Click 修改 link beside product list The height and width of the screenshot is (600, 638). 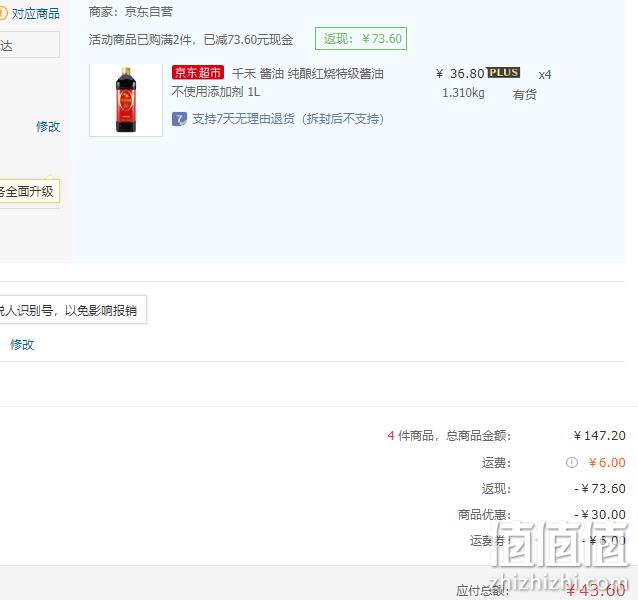click(x=48, y=127)
